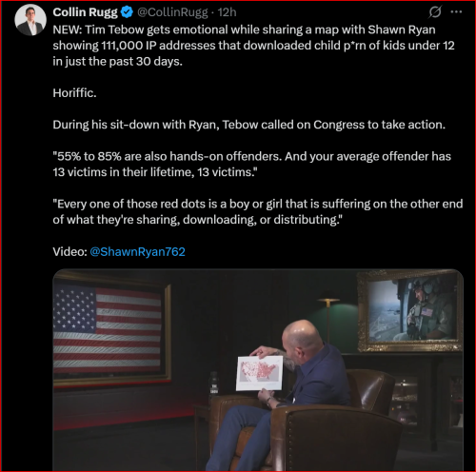476x472 pixels.
Task: Play the embedded Shawn Ryan video
Action: 258,370
